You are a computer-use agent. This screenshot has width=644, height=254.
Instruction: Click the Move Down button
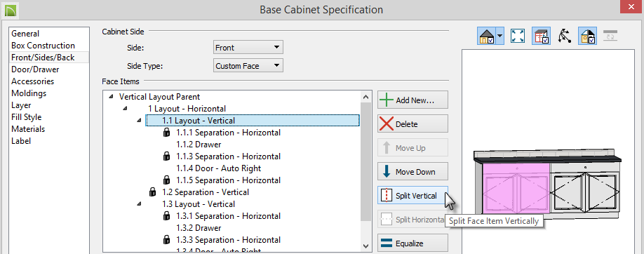(412, 172)
